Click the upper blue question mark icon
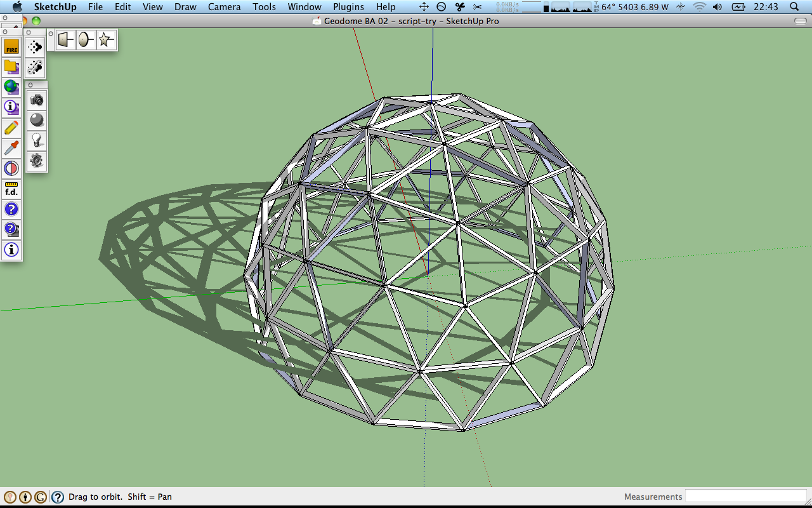812x508 pixels. (x=11, y=209)
